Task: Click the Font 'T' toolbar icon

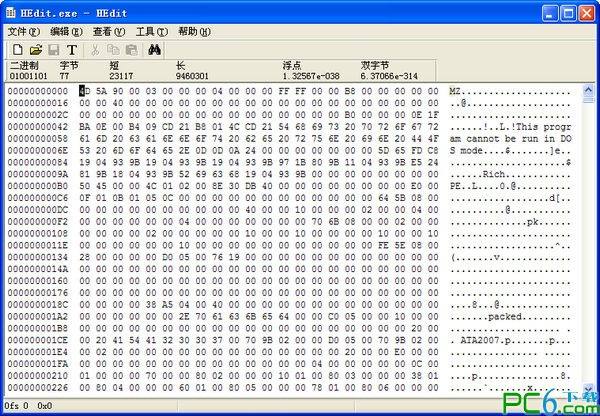Action: coord(72,49)
